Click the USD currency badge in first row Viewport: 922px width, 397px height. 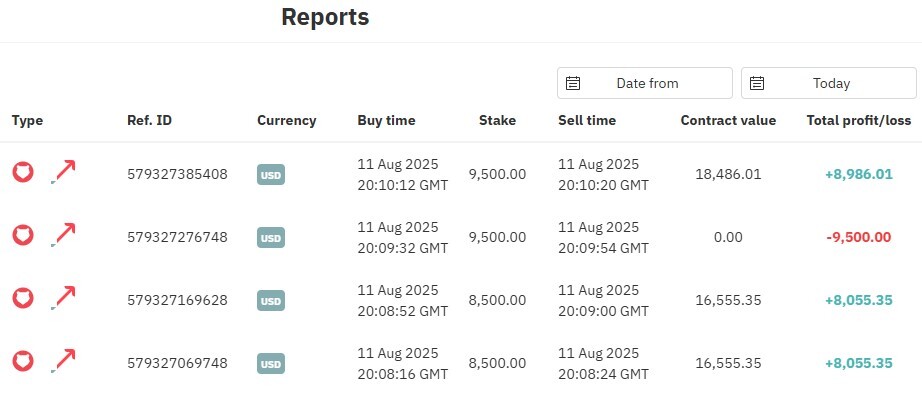point(270,175)
